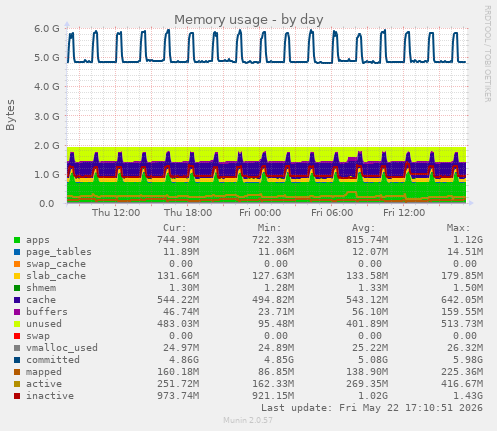Click committed current value 4.86G

click(x=184, y=360)
